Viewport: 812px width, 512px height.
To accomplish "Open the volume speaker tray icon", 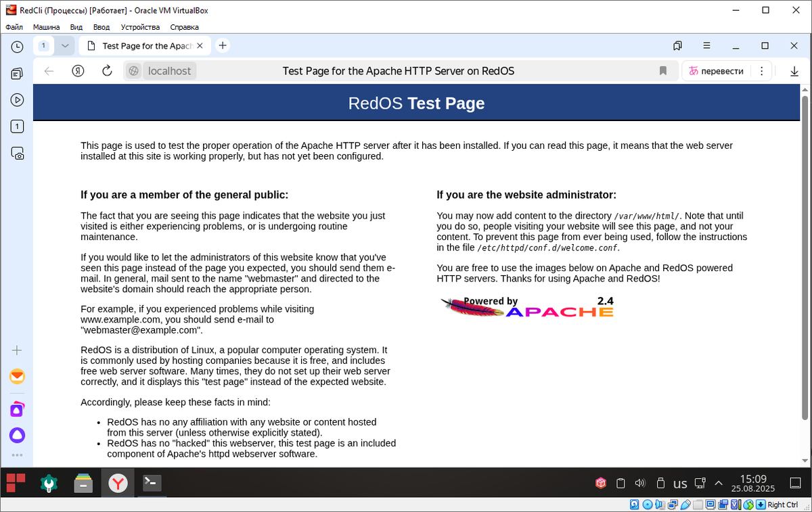I will pyautogui.click(x=640, y=483).
